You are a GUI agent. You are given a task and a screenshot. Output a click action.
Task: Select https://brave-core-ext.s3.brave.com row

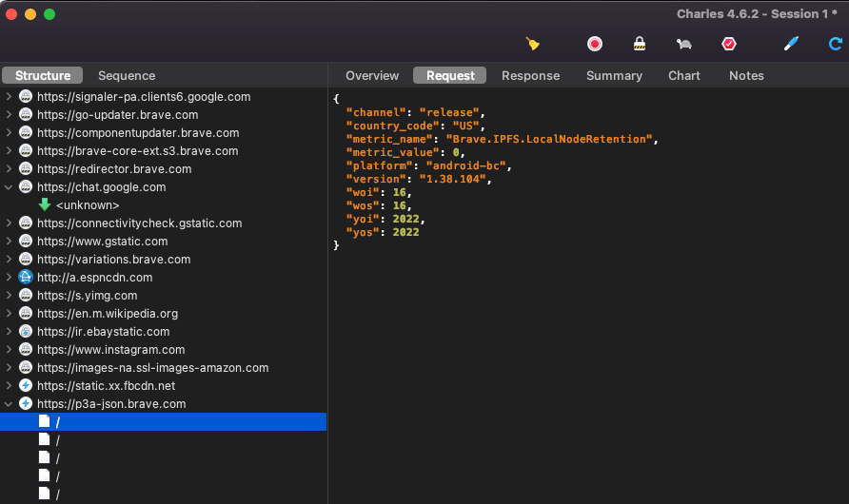click(163, 151)
